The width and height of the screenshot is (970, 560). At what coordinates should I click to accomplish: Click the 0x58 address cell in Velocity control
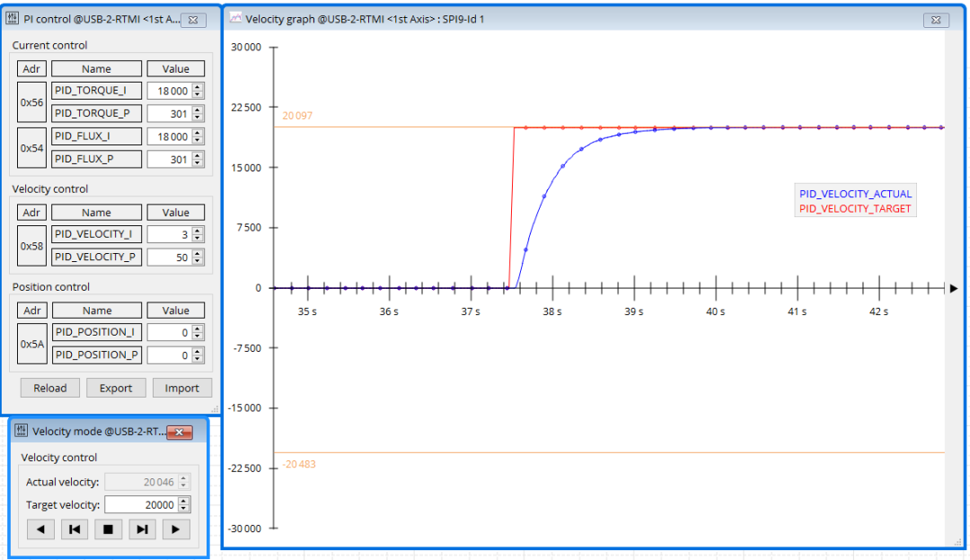pos(31,245)
